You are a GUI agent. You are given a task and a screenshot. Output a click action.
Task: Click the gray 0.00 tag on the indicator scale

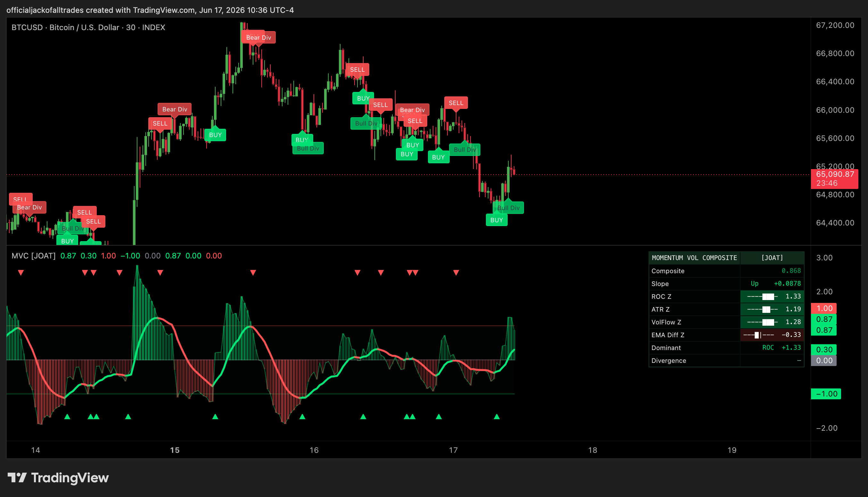point(824,361)
